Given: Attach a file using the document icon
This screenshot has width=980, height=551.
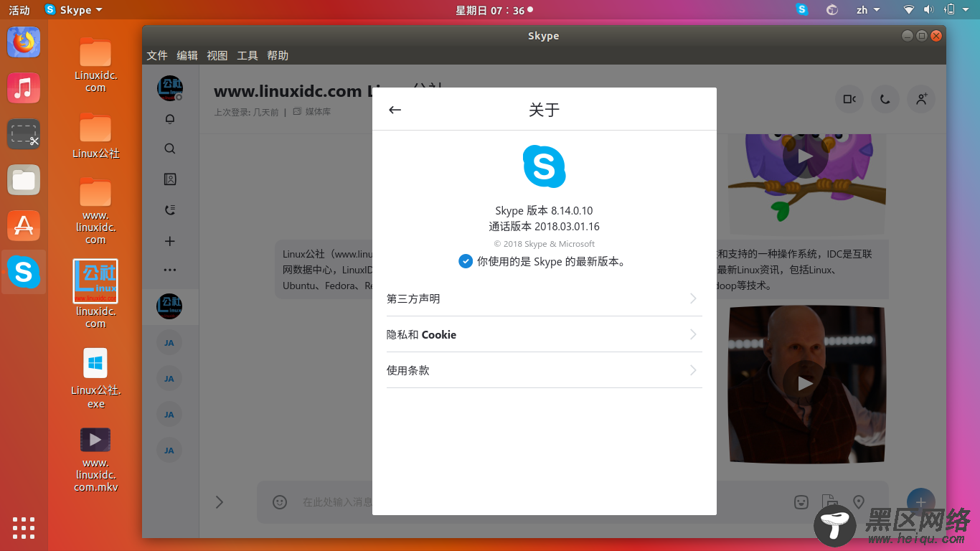Looking at the screenshot, I should click(x=829, y=502).
